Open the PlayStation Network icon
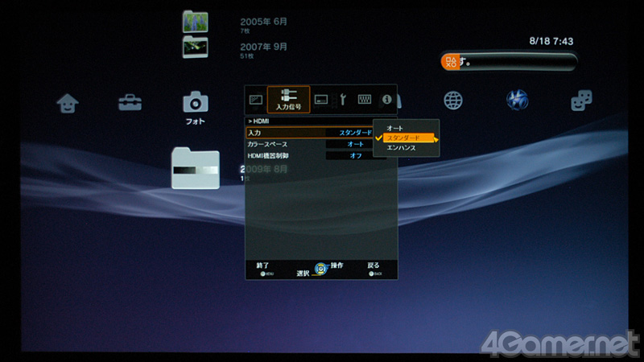Viewport: 644px width, 362px height. (517, 100)
